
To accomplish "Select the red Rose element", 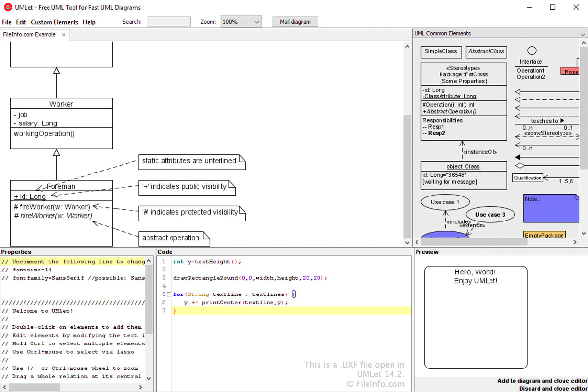I will coord(571,71).
